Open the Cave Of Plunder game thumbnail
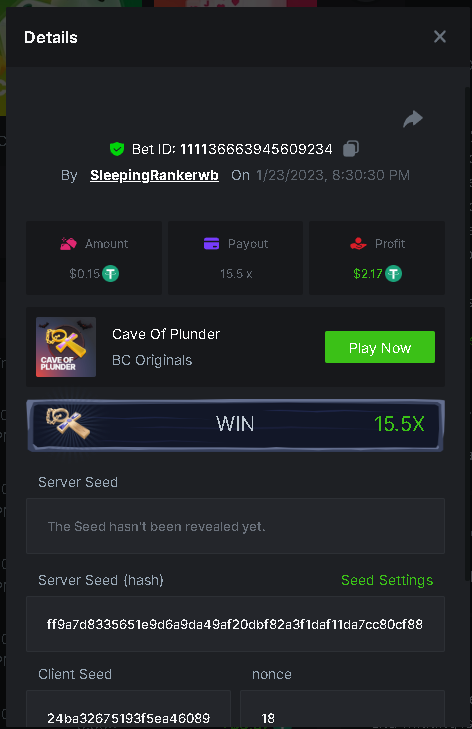This screenshot has width=472, height=729. (x=66, y=347)
